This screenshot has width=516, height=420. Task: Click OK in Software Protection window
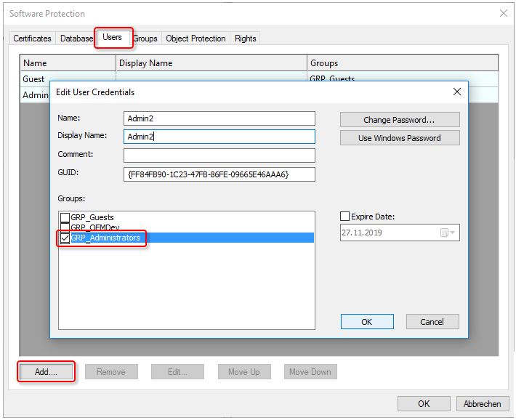pos(424,403)
